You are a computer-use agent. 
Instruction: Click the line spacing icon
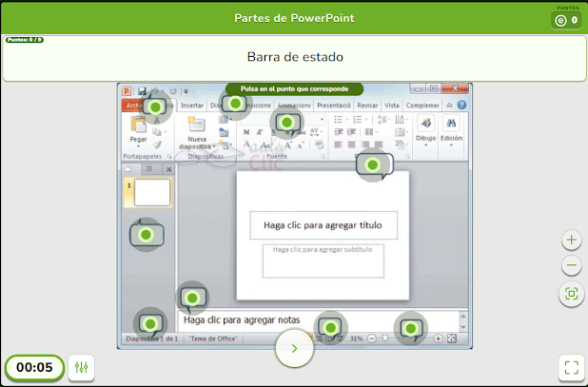point(382,120)
